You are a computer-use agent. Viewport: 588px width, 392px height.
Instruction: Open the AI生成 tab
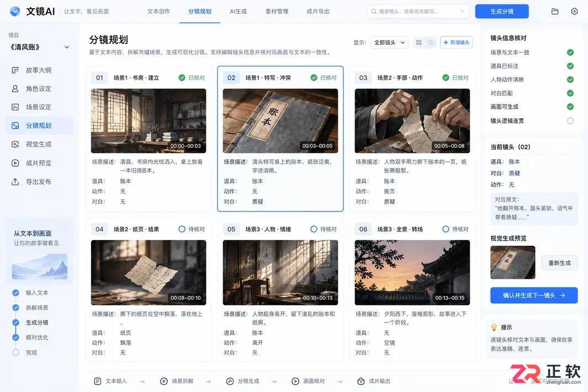(238, 11)
